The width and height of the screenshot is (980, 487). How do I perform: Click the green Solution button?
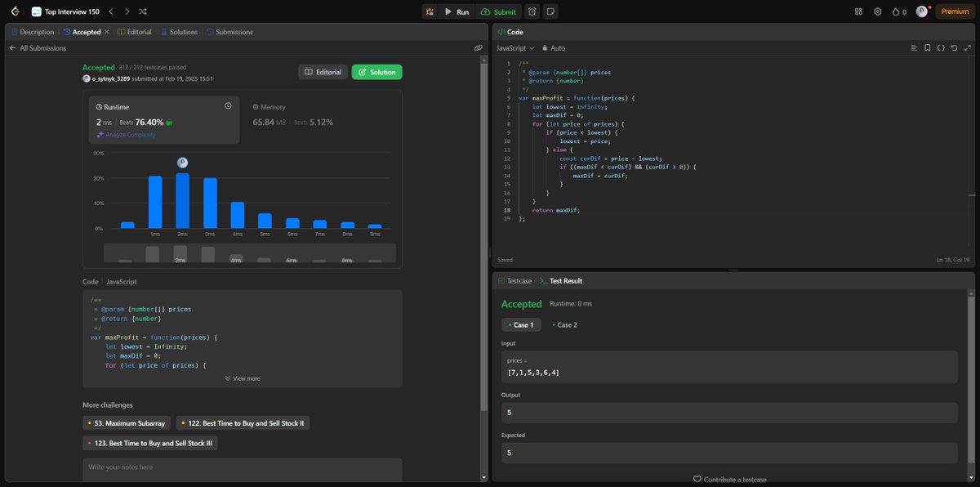[x=376, y=72]
